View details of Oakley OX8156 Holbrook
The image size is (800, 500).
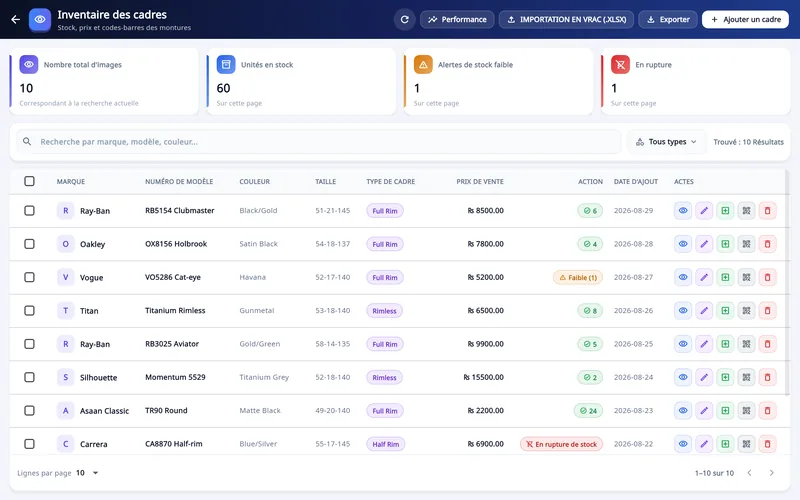pos(683,244)
